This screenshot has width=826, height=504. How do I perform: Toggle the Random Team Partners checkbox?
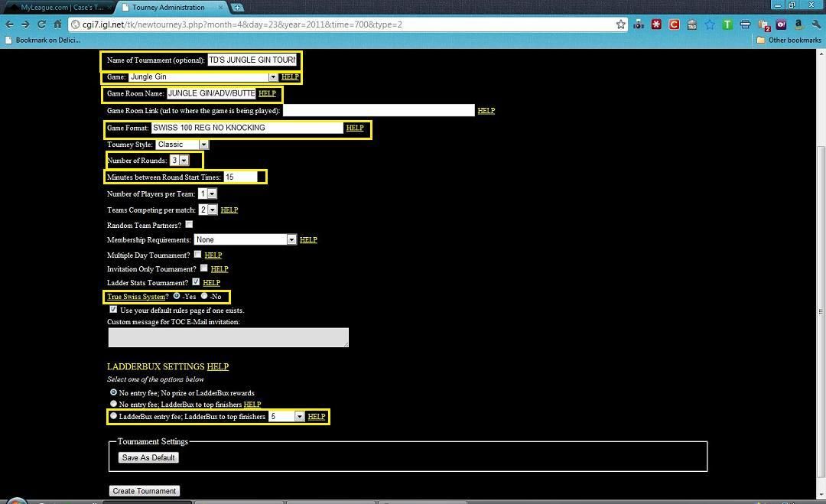(x=189, y=224)
